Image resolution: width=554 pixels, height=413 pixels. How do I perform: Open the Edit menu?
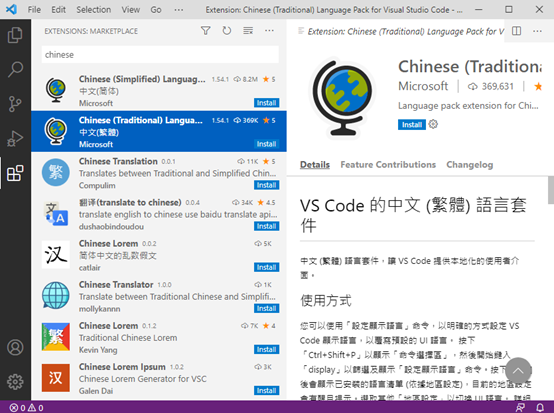point(58,10)
